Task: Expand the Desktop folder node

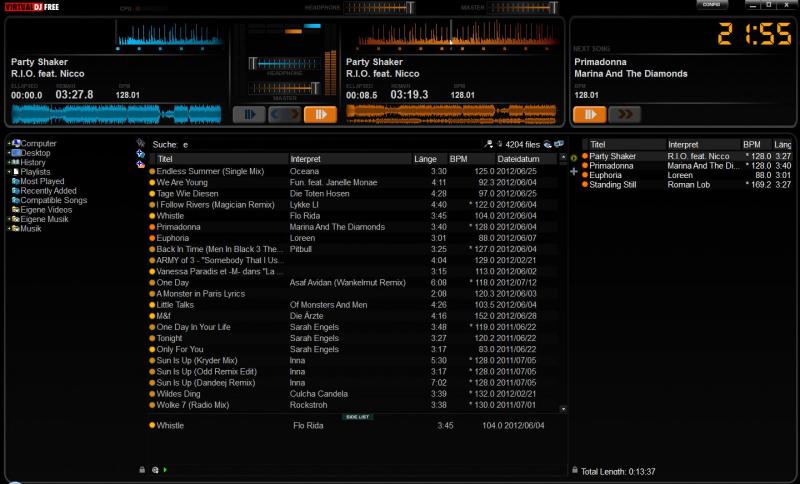Action: click(x=9, y=153)
